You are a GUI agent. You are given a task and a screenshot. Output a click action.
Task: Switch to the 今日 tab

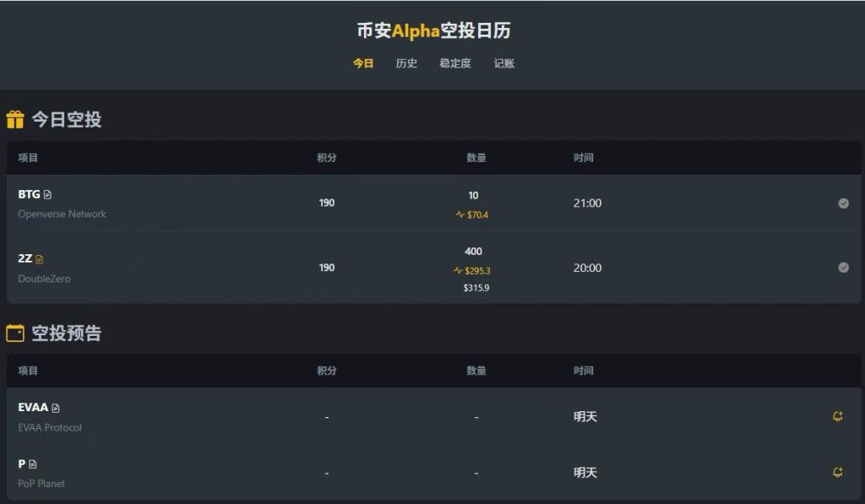tap(363, 63)
